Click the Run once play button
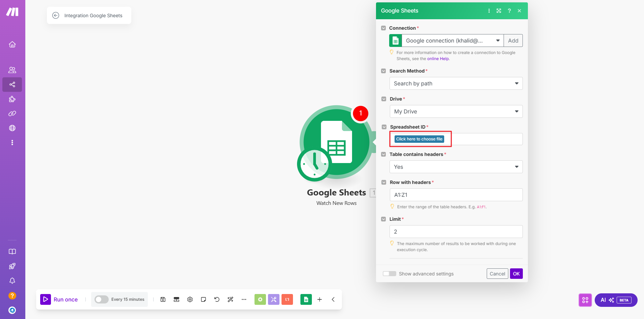 point(46,299)
